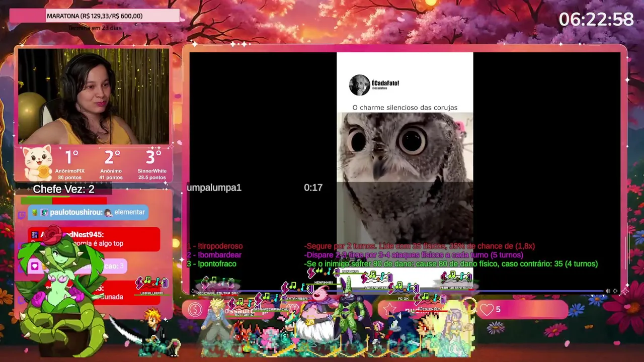Screen dimensions: 644x362
Task: Click the 0:17 turn countdown
Action: point(313,188)
